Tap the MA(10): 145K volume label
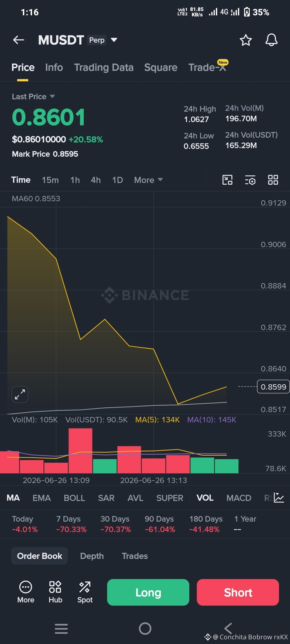The image size is (290, 644). click(212, 420)
